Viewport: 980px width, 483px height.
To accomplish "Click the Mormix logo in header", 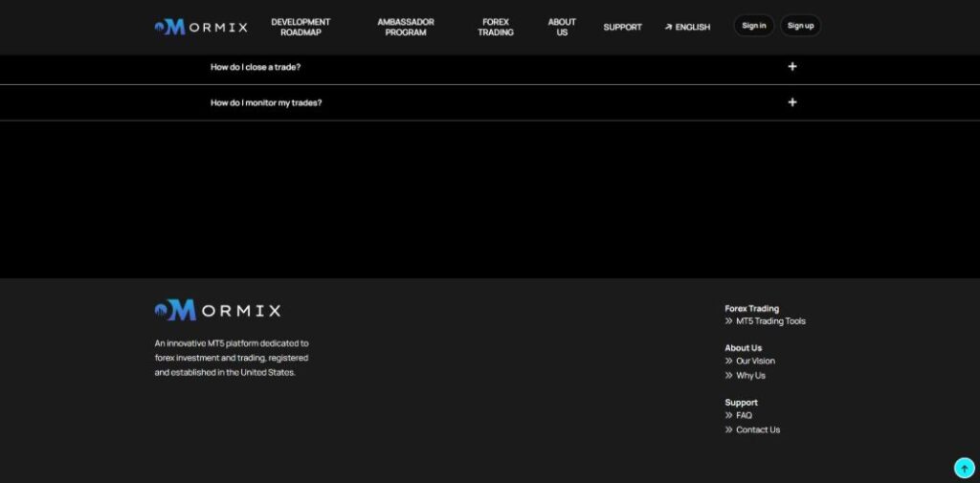I will click(201, 27).
